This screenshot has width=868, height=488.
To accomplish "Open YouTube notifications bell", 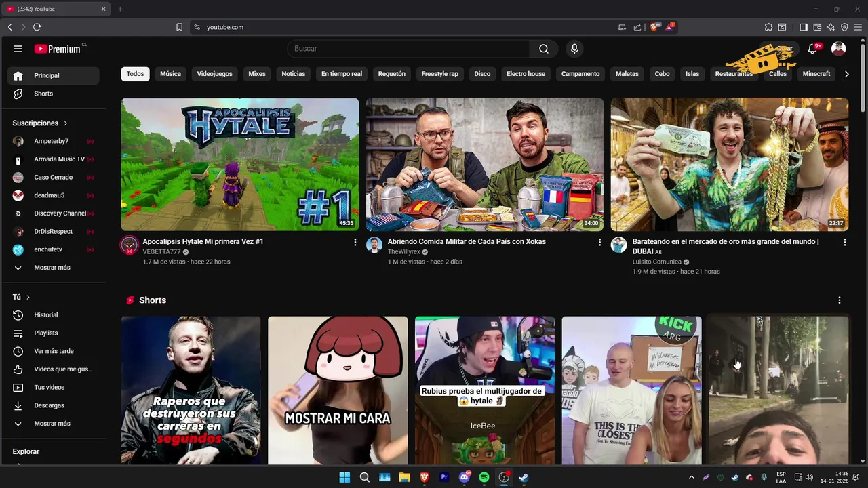I will (813, 49).
